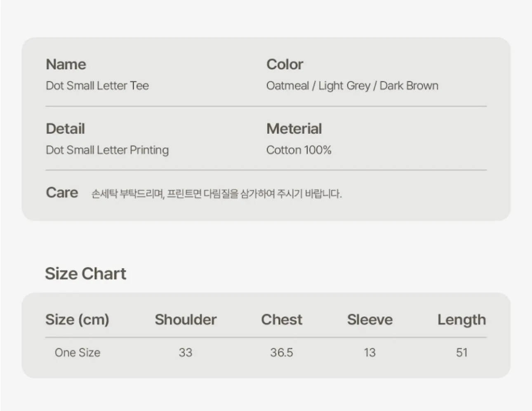
Task: Click the "Color" heading label
Action: [x=285, y=64]
